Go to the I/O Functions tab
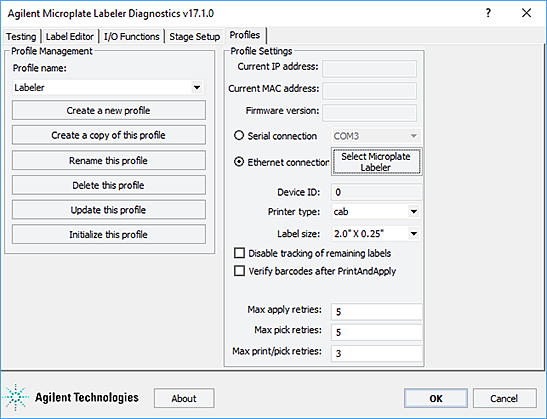Screen dimensions: 547x419 pos(132,36)
